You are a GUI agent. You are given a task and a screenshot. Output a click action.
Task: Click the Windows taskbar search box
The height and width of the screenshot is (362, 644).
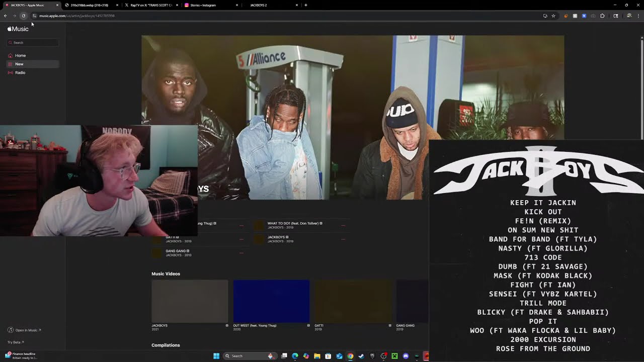click(x=250, y=356)
